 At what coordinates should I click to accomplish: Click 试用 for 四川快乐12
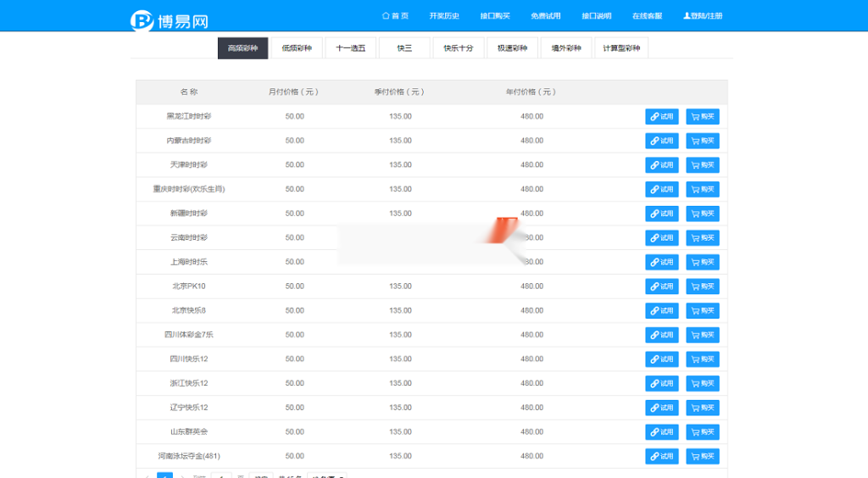tap(661, 359)
